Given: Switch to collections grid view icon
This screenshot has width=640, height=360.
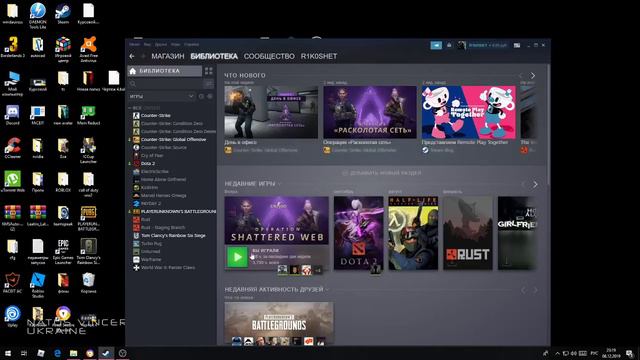Looking at the screenshot, I should 209,71.
